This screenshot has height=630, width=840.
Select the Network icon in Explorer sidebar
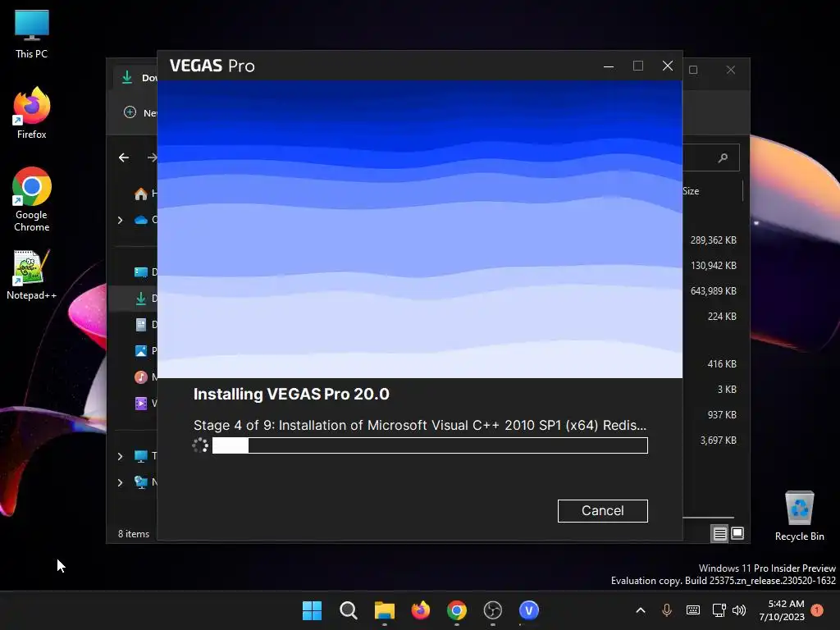[141, 482]
